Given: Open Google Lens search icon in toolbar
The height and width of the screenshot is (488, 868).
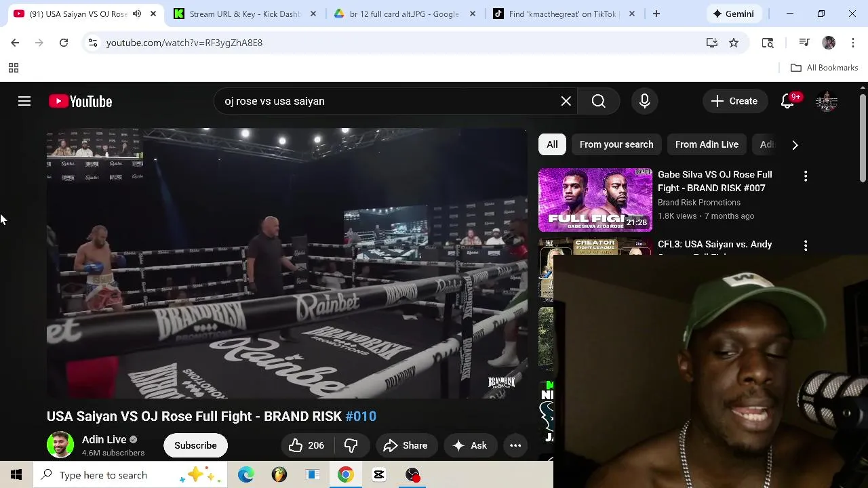Looking at the screenshot, I should click(x=768, y=43).
